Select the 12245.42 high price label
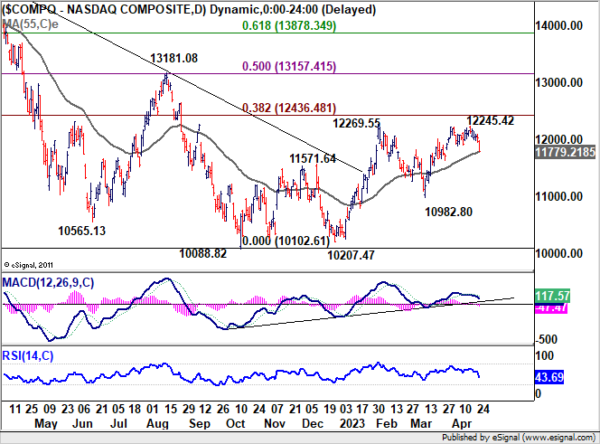 point(491,121)
